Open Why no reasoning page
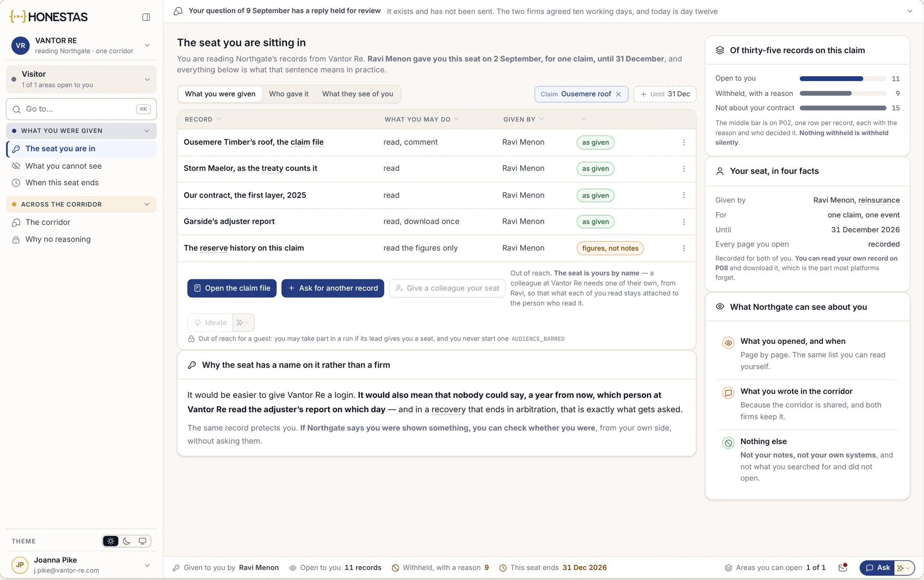Screen dimensions: 924x580 pos(81,239)
